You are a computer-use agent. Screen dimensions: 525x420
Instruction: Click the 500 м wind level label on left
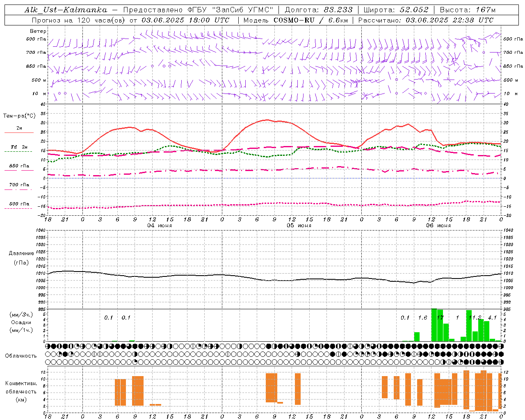pos(39,80)
